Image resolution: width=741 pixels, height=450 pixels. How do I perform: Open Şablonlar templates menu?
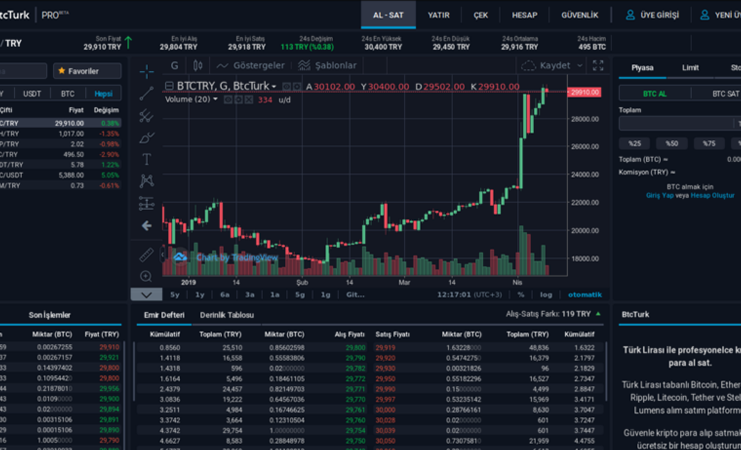(x=327, y=66)
